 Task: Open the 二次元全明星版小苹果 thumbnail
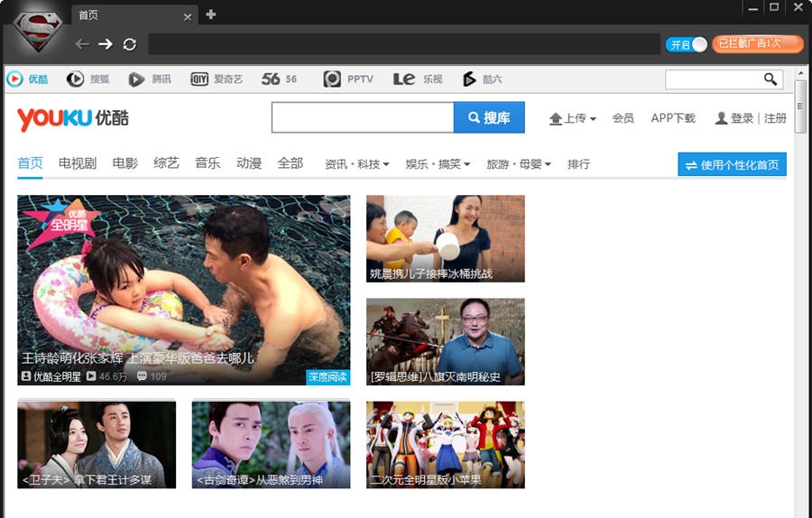tap(446, 444)
